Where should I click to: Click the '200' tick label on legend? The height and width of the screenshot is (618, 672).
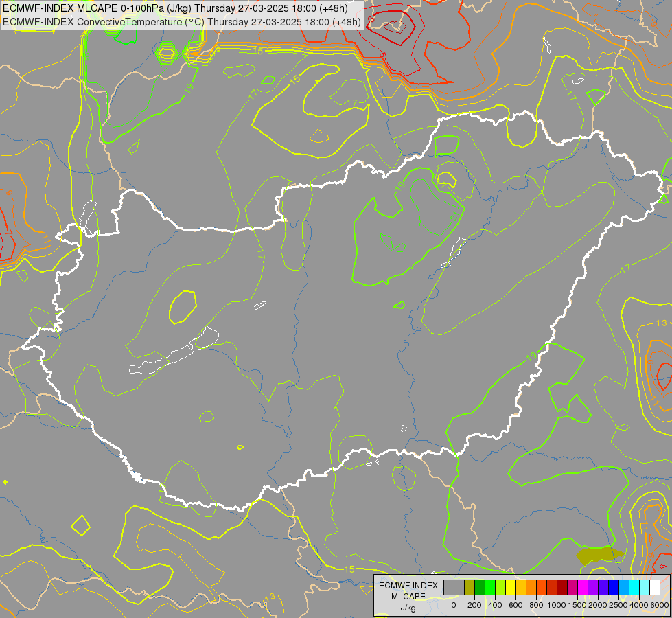click(474, 605)
